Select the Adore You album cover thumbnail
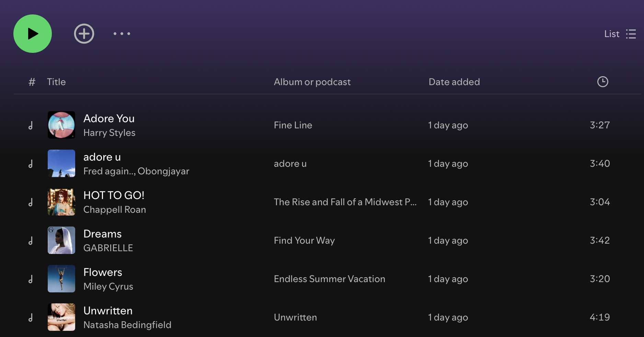The image size is (644, 337). (x=61, y=125)
